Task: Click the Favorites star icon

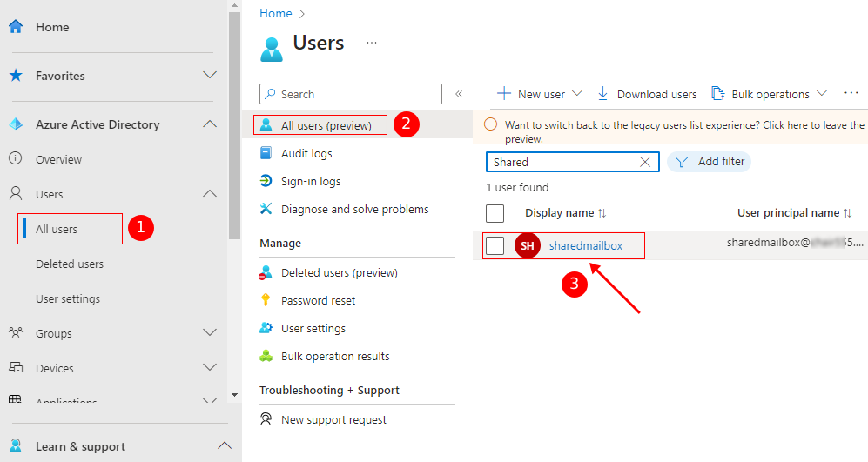Action: [x=16, y=76]
